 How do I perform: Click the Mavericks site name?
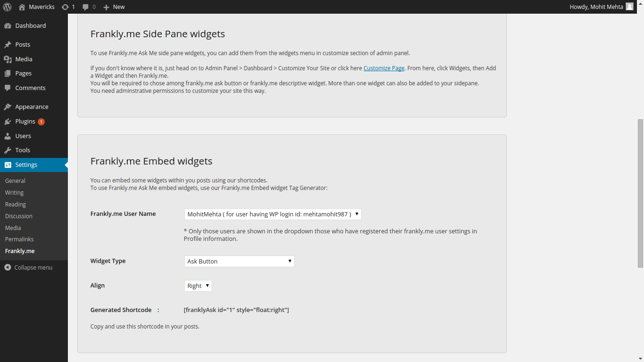(x=41, y=7)
